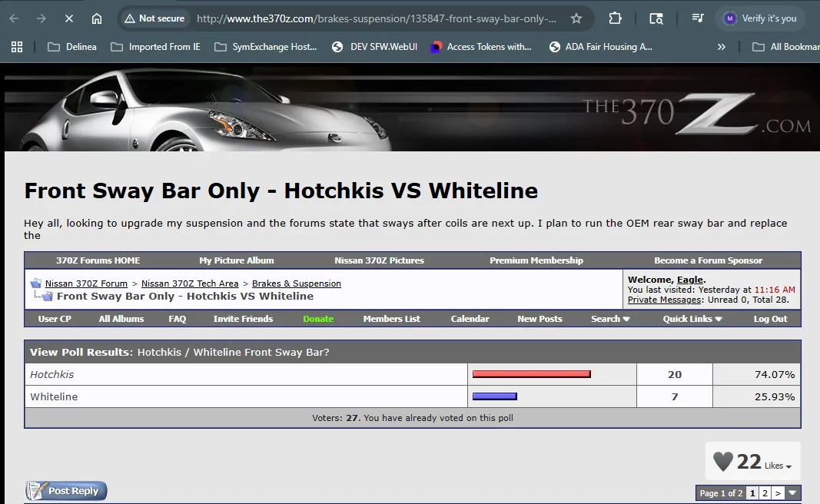Open SymExchange Host bookmark folder
The width and height of the screenshot is (820, 504).
266,47
